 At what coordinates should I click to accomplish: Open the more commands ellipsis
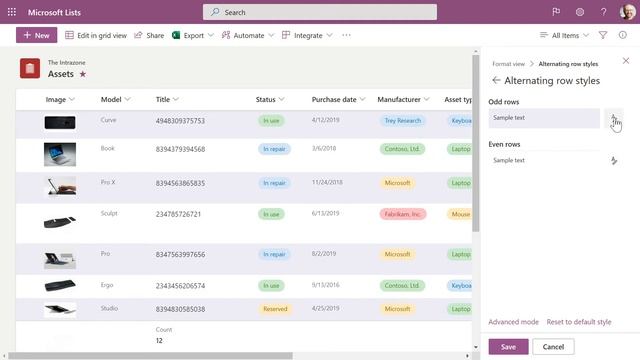coord(347,36)
